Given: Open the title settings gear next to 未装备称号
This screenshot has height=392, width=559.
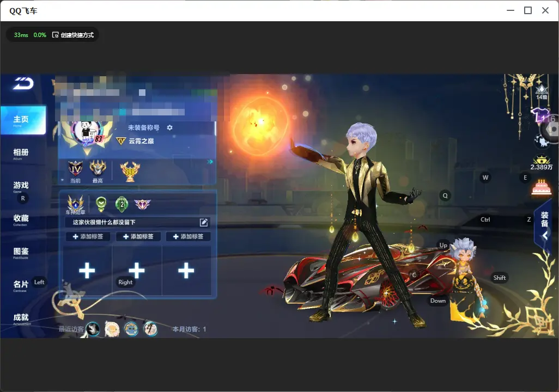Looking at the screenshot, I should (169, 127).
